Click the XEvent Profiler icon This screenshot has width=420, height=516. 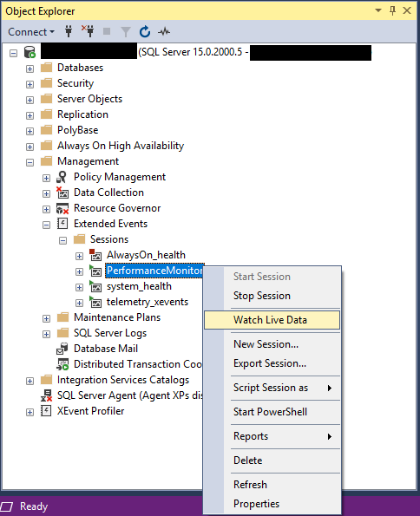(x=46, y=411)
